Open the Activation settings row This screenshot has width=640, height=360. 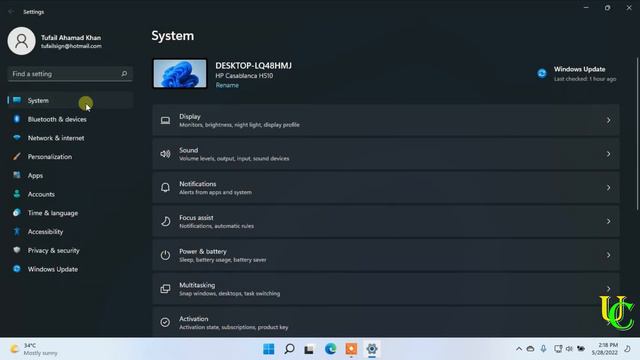pyautogui.click(x=386, y=322)
